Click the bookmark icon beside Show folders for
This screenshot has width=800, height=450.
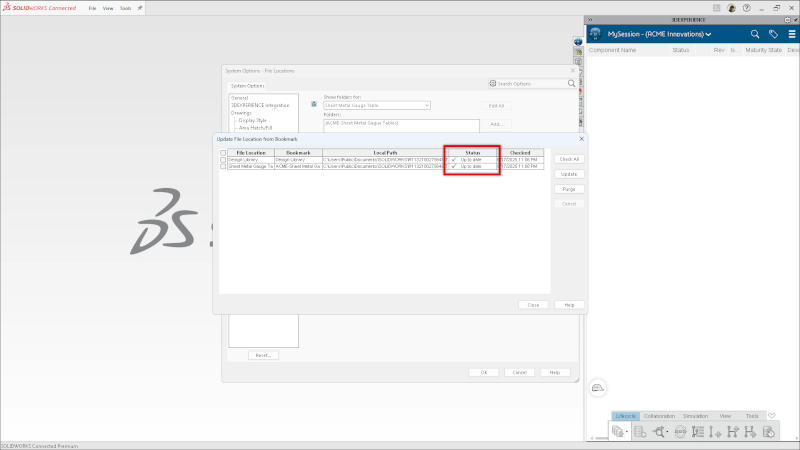click(x=314, y=104)
